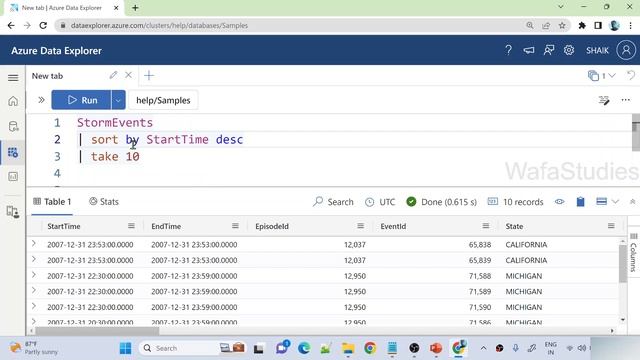
Task: Reload the browser page
Action: tap(43, 25)
